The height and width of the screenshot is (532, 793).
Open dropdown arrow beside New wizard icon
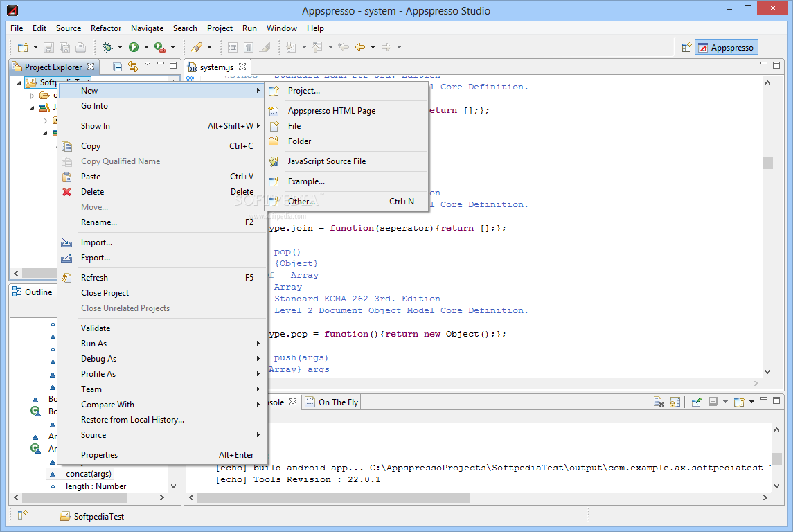[35, 47]
